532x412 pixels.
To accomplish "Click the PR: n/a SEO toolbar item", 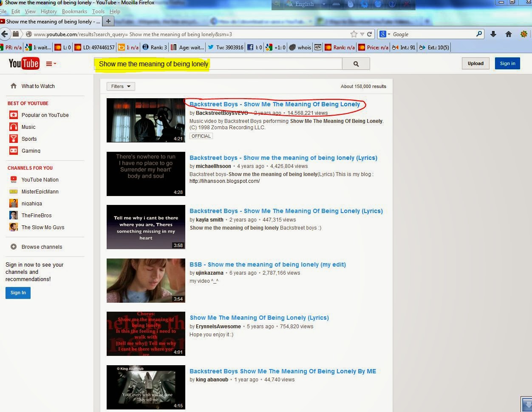I will point(11,47).
